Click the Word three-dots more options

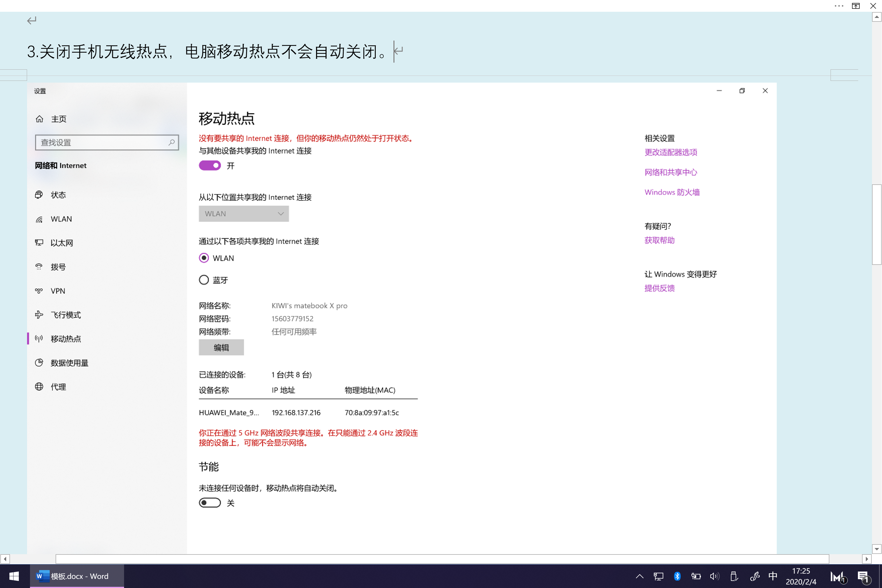point(839,6)
